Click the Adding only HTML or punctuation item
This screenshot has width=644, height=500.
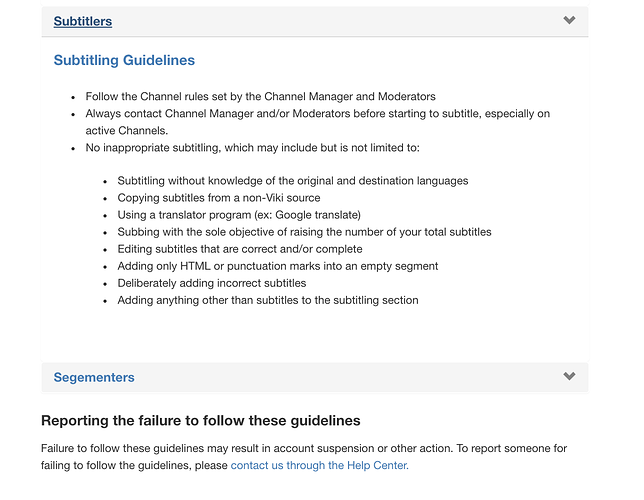click(x=278, y=266)
